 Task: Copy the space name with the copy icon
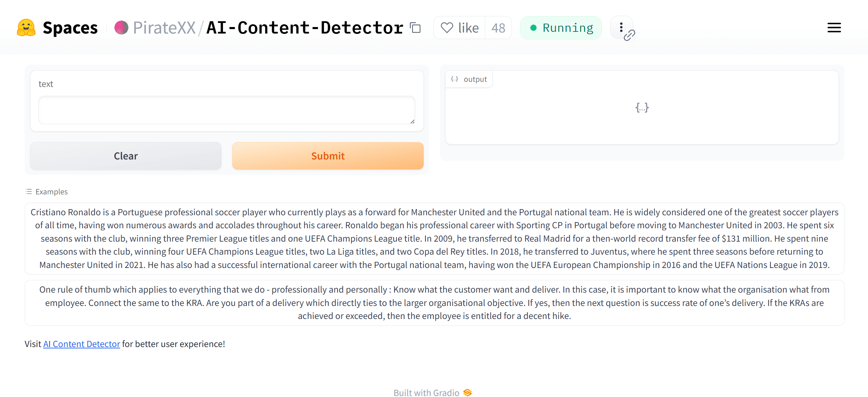point(415,28)
